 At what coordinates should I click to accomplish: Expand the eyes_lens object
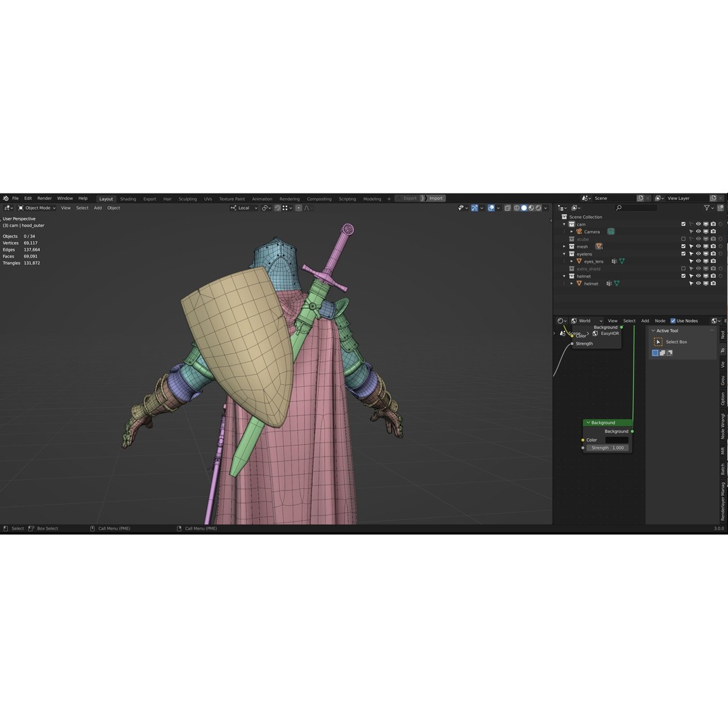click(x=572, y=262)
